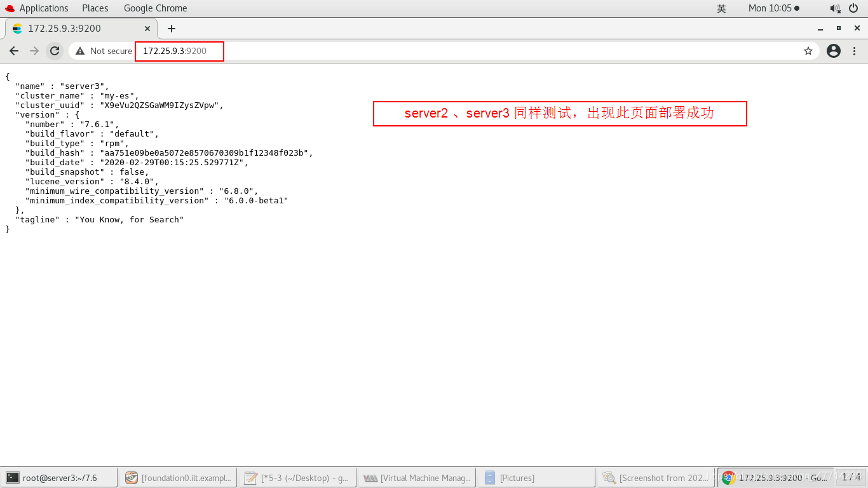Click the workspace switcher 1 / 4
868x488 pixels.
(x=851, y=477)
